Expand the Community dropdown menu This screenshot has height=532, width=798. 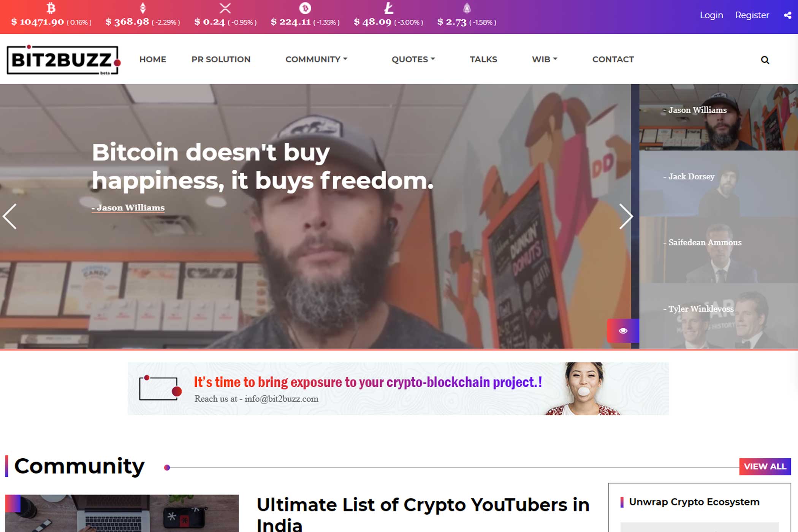tap(316, 59)
